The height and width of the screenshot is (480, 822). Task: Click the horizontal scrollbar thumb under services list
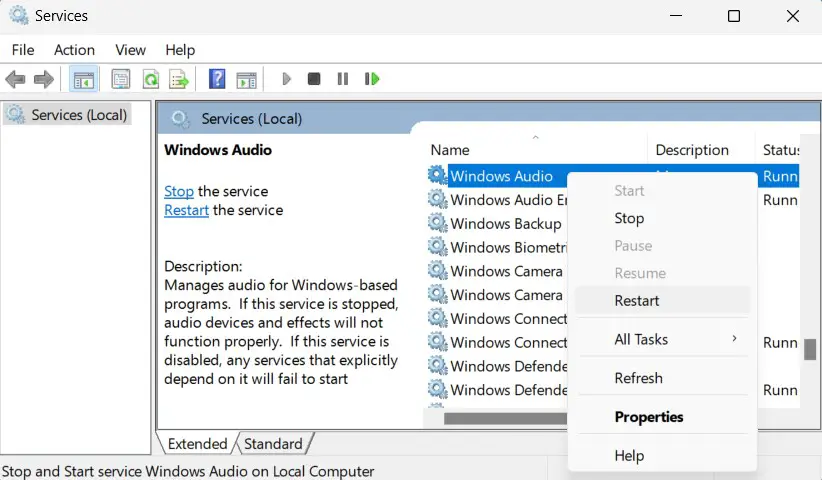pos(505,419)
